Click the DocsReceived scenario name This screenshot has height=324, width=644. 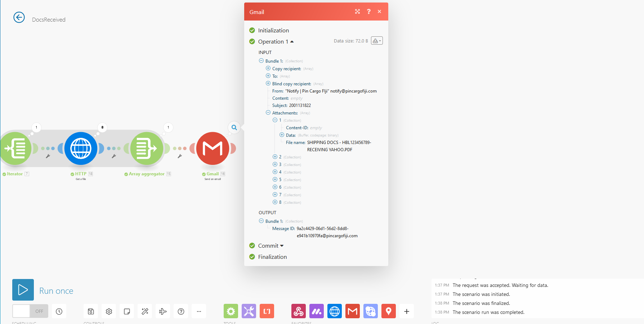coord(49,20)
